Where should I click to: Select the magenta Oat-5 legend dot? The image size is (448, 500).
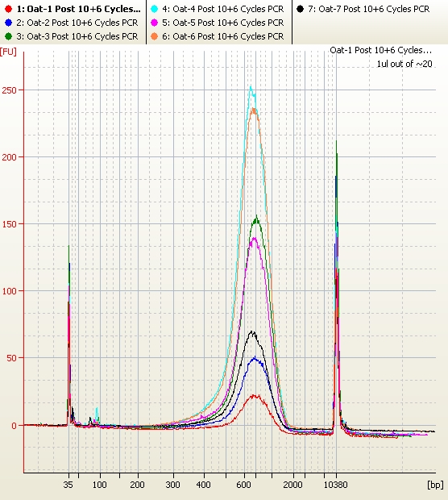pyautogui.click(x=154, y=23)
